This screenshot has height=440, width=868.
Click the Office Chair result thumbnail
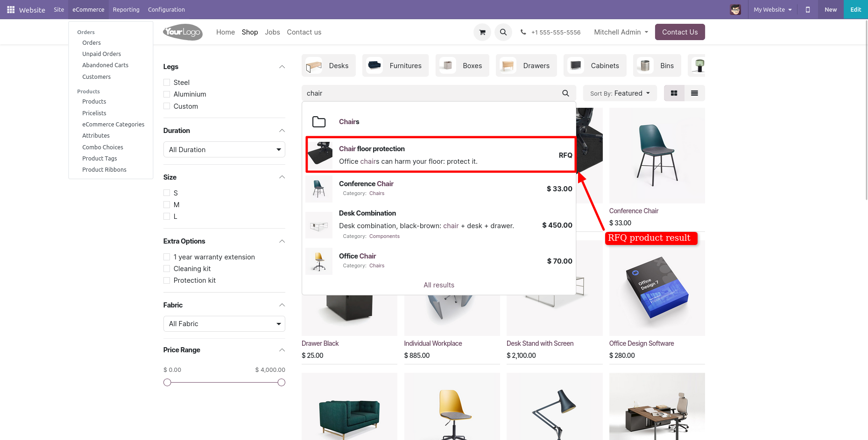pyautogui.click(x=319, y=261)
